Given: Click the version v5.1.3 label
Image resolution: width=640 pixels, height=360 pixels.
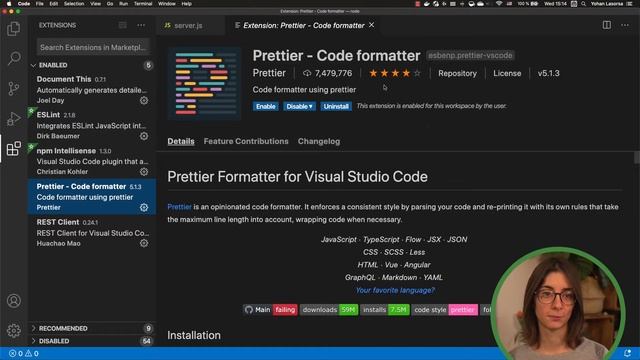Looking at the screenshot, I should click(549, 73).
